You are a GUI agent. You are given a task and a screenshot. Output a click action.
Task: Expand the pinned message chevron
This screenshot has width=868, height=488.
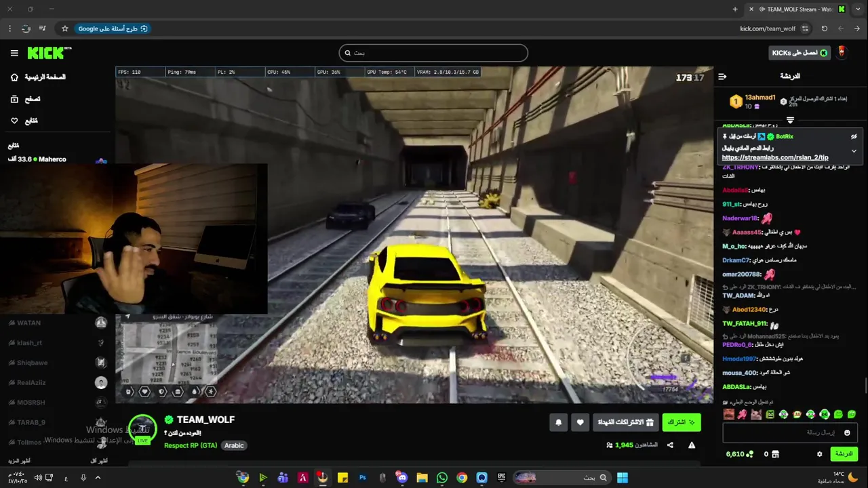[854, 151]
